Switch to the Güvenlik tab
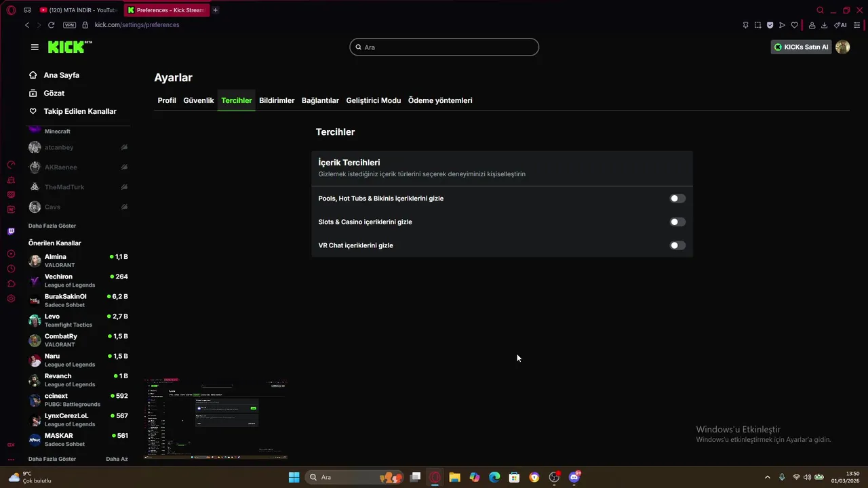 [199, 100]
